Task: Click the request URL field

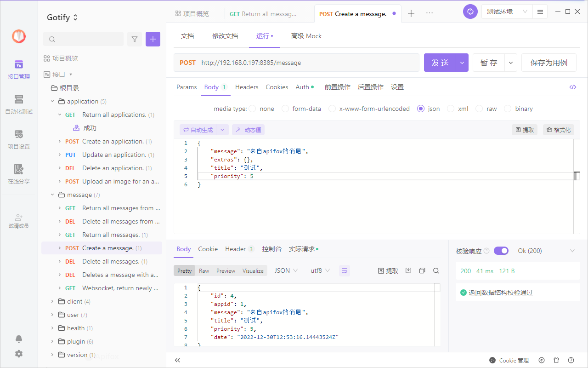Action: [x=296, y=63]
